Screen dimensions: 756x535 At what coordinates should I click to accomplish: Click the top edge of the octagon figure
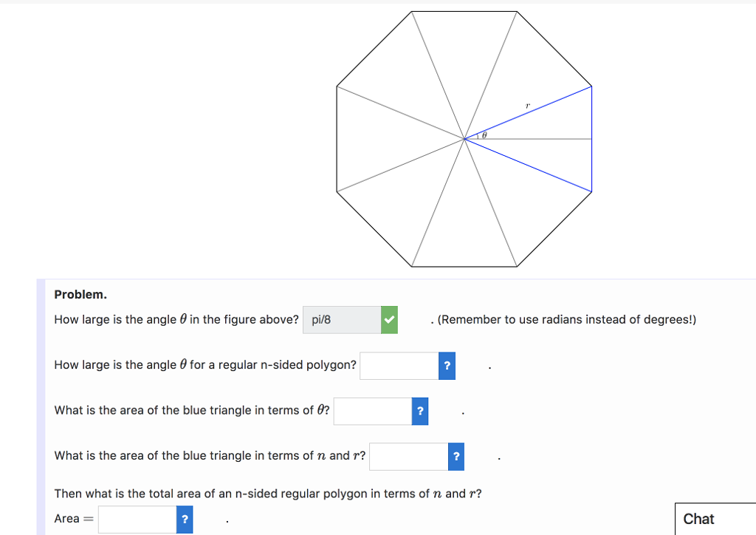click(465, 11)
